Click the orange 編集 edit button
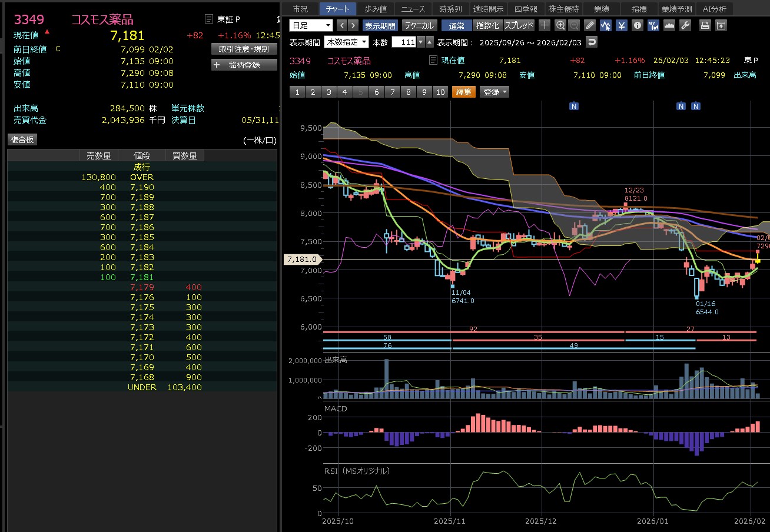The height and width of the screenshot is (532, 770). click(x=463, y=92)
